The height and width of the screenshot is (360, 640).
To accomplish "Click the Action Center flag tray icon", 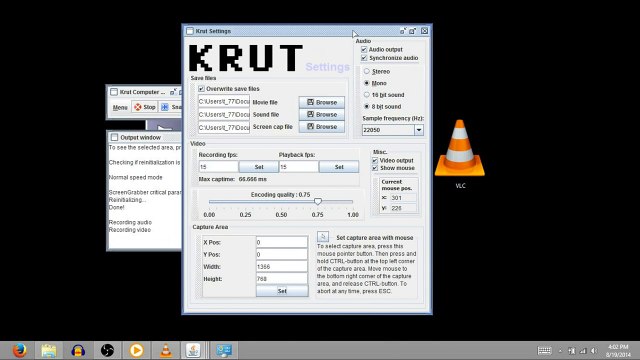I will click(572, 351).
